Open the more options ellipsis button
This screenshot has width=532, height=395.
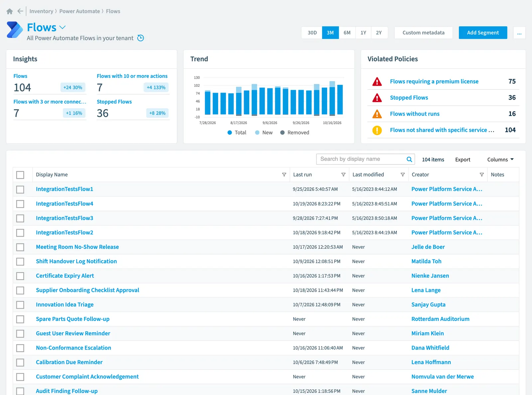tap(519, 33)
